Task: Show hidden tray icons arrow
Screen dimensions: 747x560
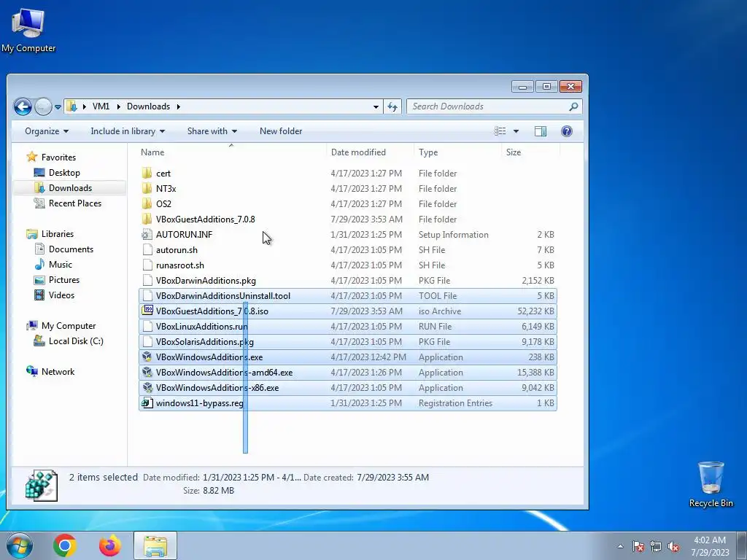Action: click(620, 546)
